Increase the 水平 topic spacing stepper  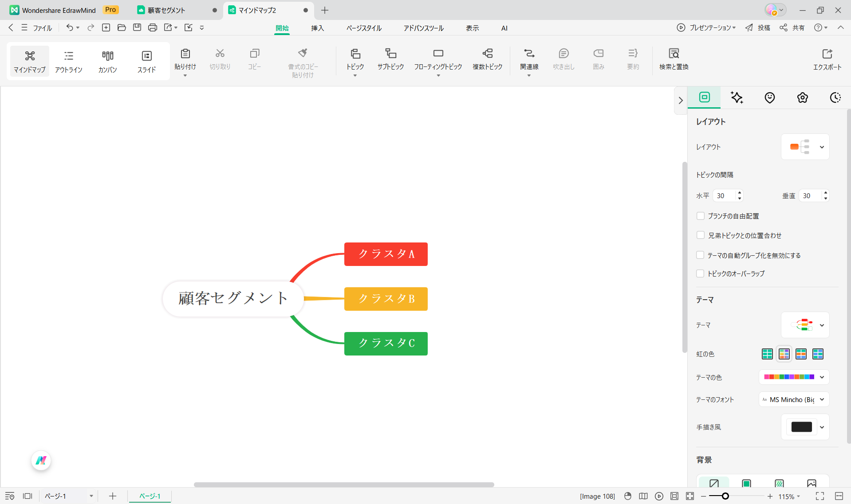(739, 193)
